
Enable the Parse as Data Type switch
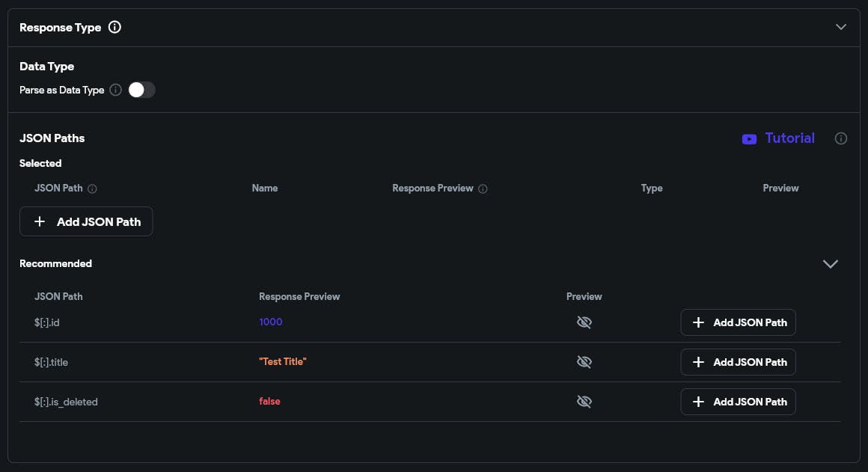[141, 91]
